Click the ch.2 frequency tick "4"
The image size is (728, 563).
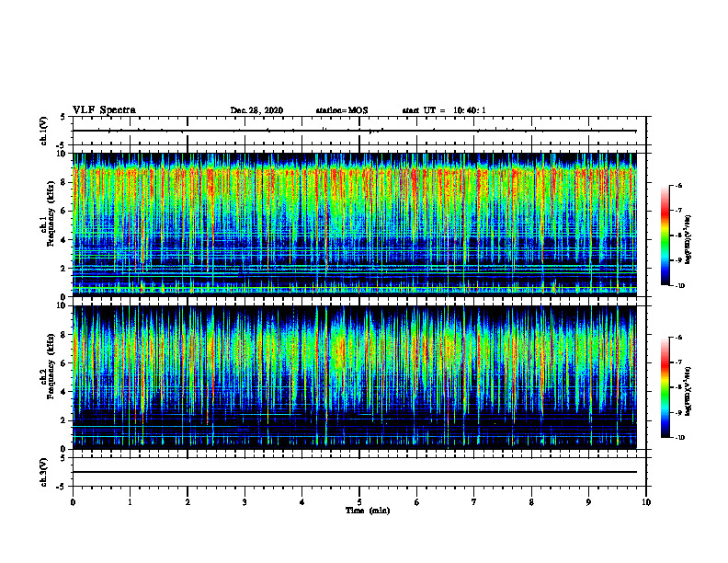click(64, 392)
